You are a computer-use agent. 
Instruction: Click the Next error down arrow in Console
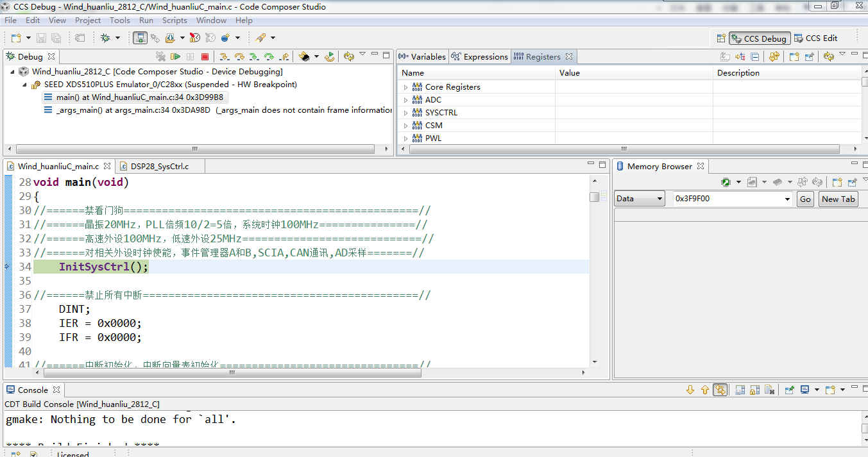coord(690,390)
